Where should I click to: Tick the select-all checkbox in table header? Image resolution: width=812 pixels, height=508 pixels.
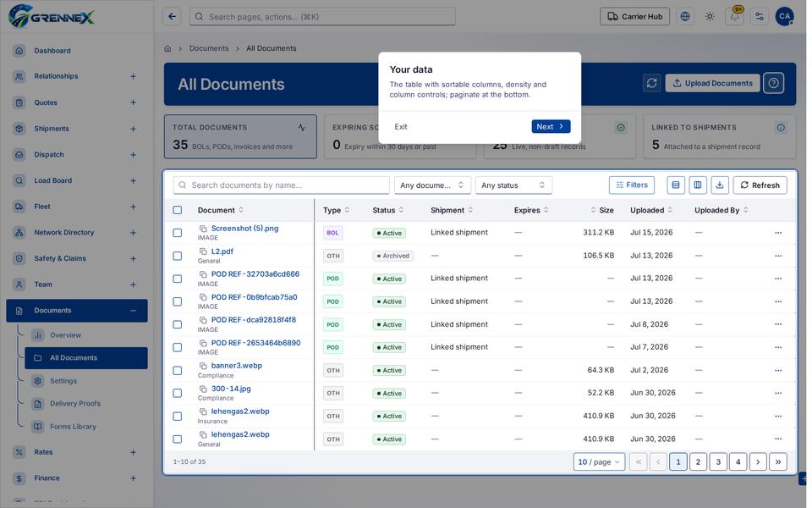coord(178,210)
